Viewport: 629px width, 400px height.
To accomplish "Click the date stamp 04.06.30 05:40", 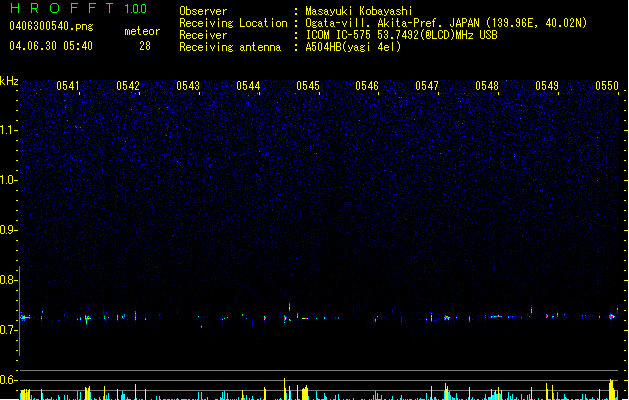I will click(x=51, y=46).
